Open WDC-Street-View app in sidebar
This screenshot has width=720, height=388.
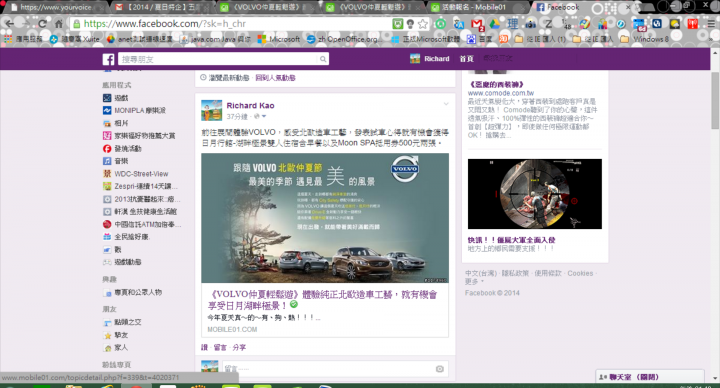(x=135, y=174)
